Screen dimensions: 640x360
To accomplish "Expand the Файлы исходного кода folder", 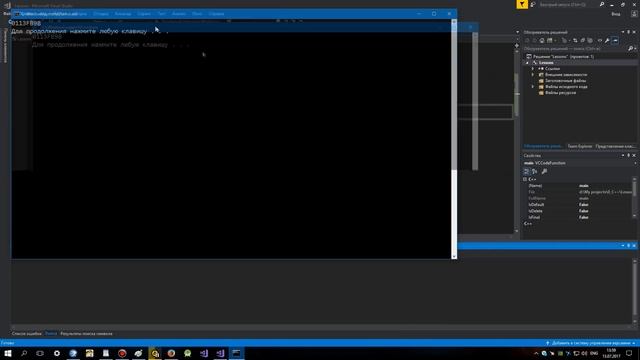I will 533,87.
